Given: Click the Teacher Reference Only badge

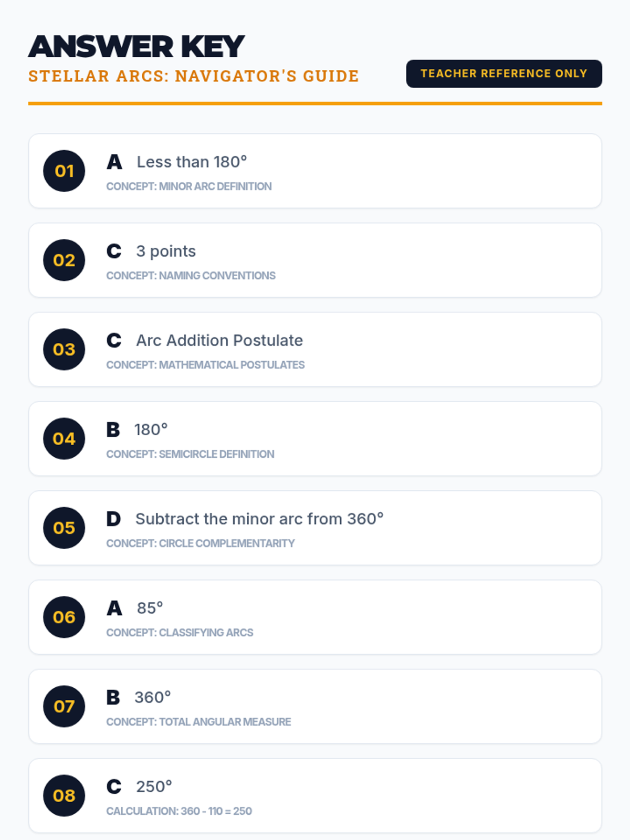Looking at the screenshot, I should (x=503, y=73).
